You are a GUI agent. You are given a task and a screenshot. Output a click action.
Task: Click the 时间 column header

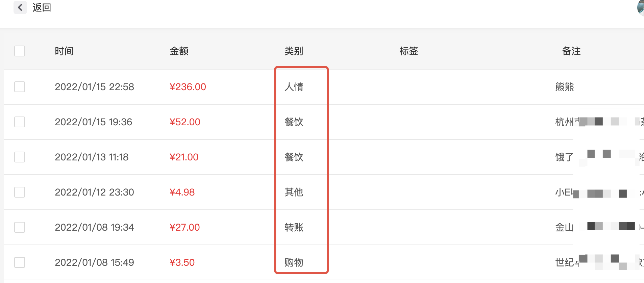pyautogui.click(x=64, y=51)
